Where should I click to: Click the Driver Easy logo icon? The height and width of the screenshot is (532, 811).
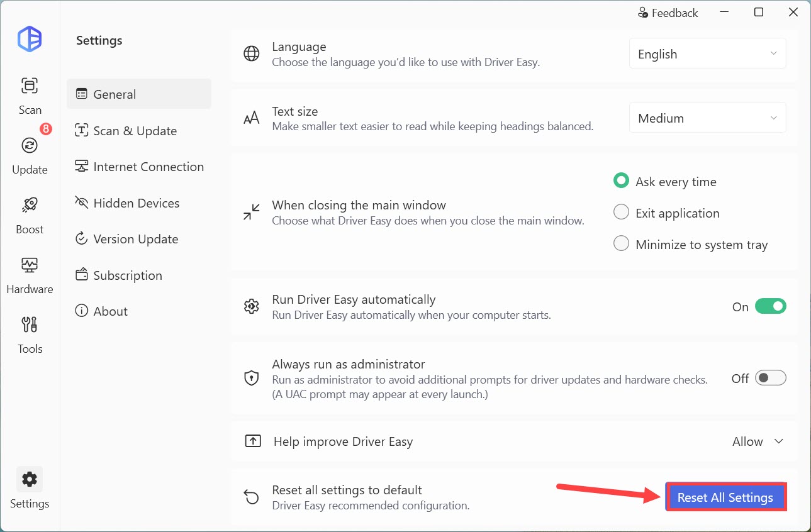pos(30,40)
